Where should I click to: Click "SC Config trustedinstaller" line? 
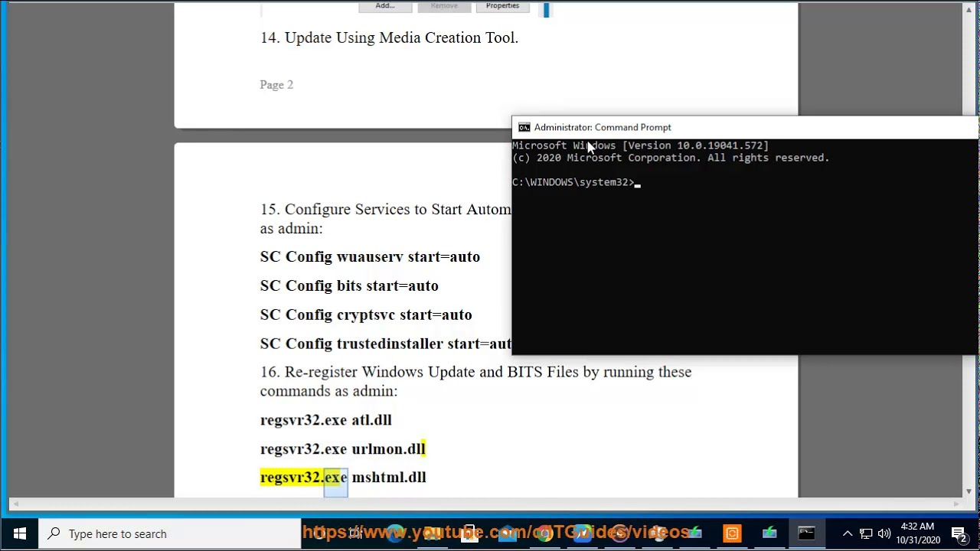[x=385, y=344]
